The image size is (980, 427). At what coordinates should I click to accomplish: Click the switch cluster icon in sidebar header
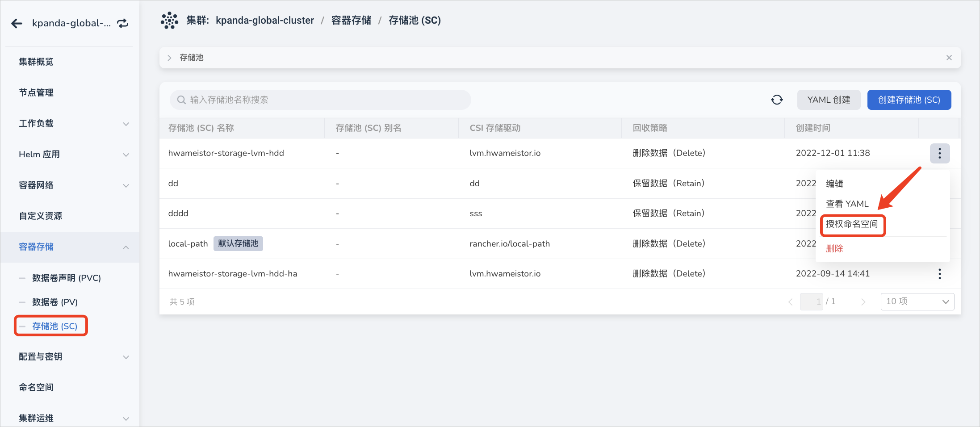click(123, 23)
